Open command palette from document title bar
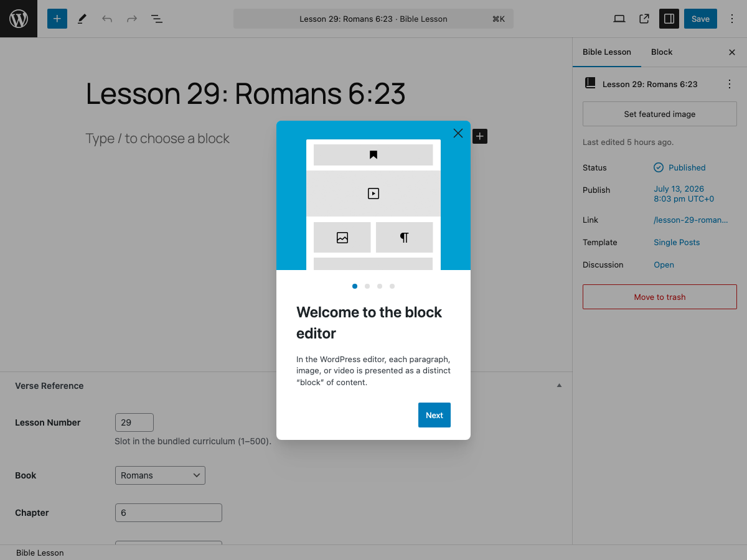 coord(374,19)
